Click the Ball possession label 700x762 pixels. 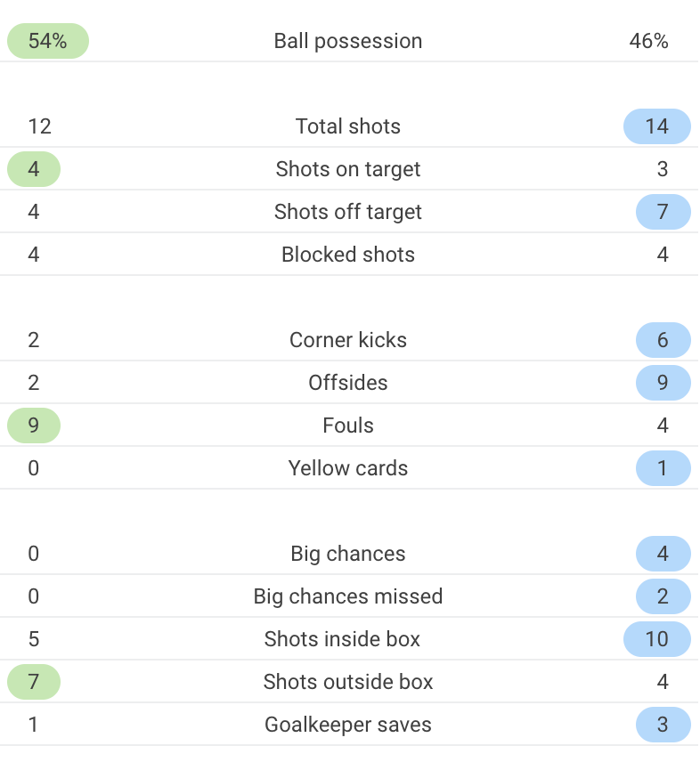[348, 41]
